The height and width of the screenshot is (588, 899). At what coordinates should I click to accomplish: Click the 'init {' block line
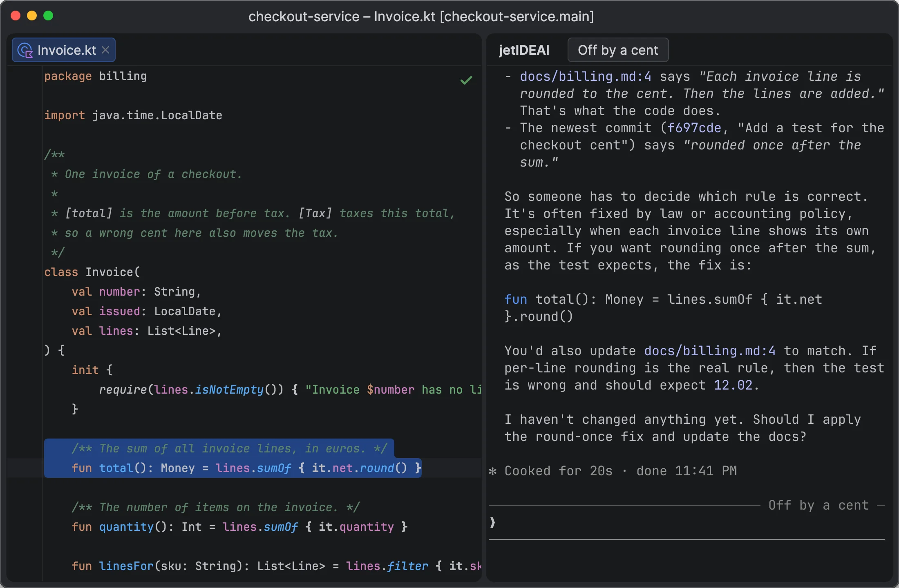pyautogui.click(x=92, y=370)
